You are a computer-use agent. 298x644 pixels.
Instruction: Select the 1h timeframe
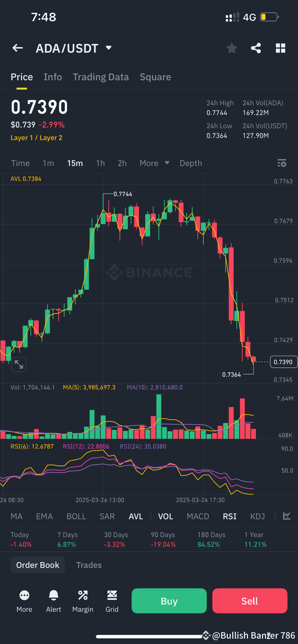100,163
